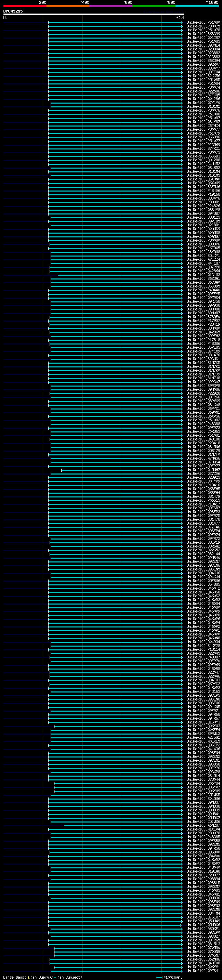Select UniRef100_Q5NDK6 label
The image size is (222, 980).
point(203,925)
